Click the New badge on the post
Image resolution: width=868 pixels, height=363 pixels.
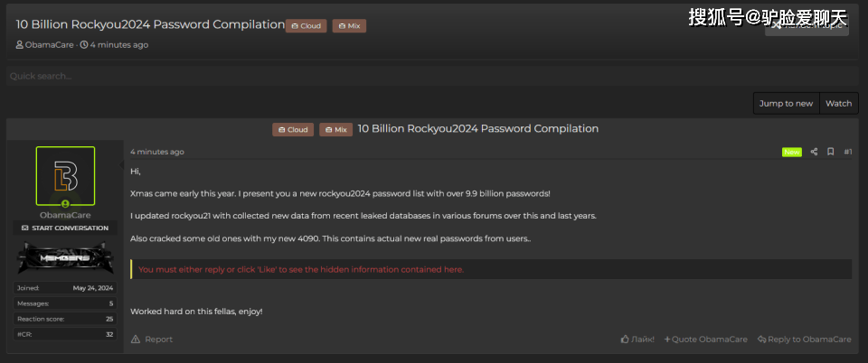click(792, 152)
